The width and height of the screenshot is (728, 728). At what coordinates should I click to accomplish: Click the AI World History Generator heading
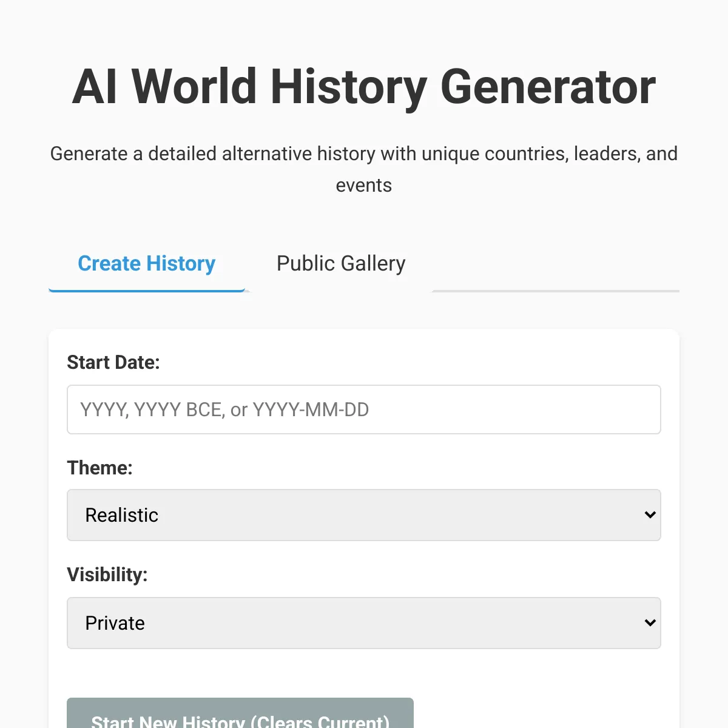[x=364, y=87]
